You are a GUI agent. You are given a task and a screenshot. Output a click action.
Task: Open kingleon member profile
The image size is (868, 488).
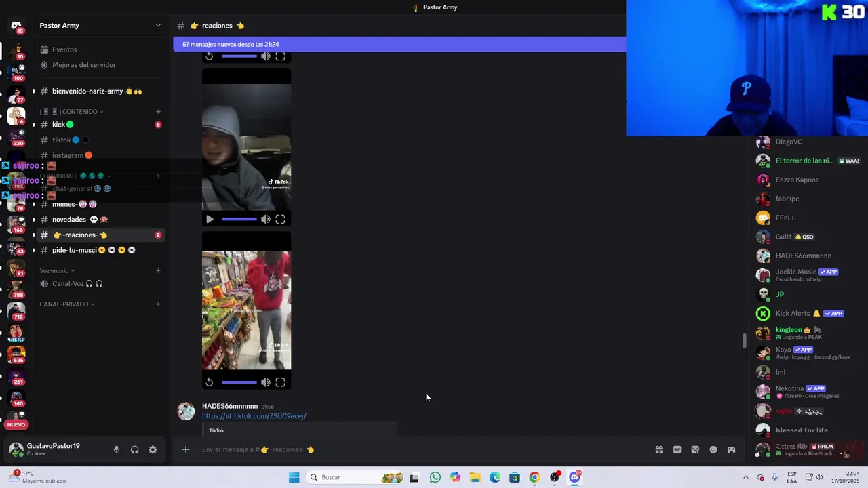point(808,333)
